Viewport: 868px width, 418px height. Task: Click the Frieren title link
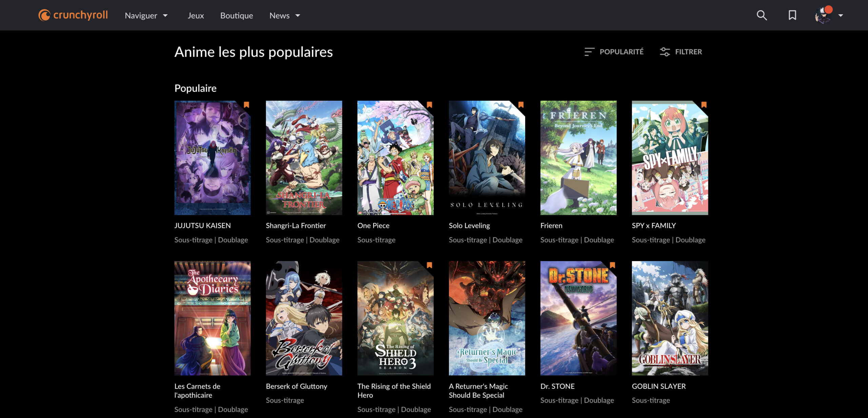551,225
